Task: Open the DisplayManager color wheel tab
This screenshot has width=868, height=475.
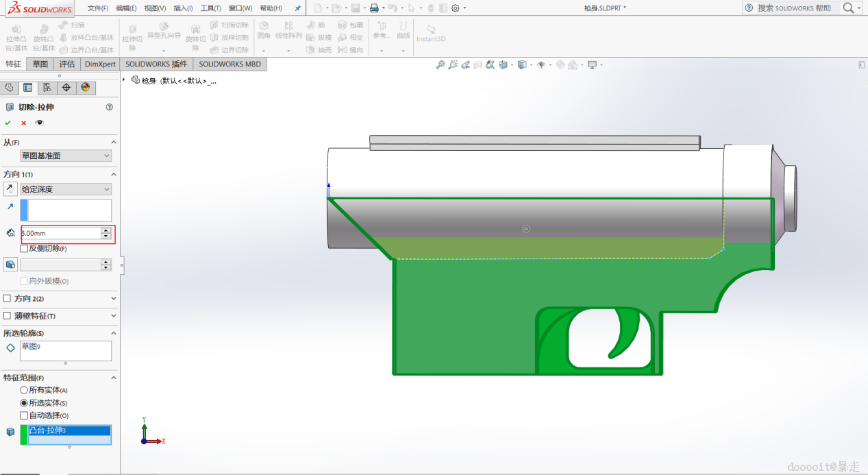Action: pyautogui.click(x=85, y=87)
